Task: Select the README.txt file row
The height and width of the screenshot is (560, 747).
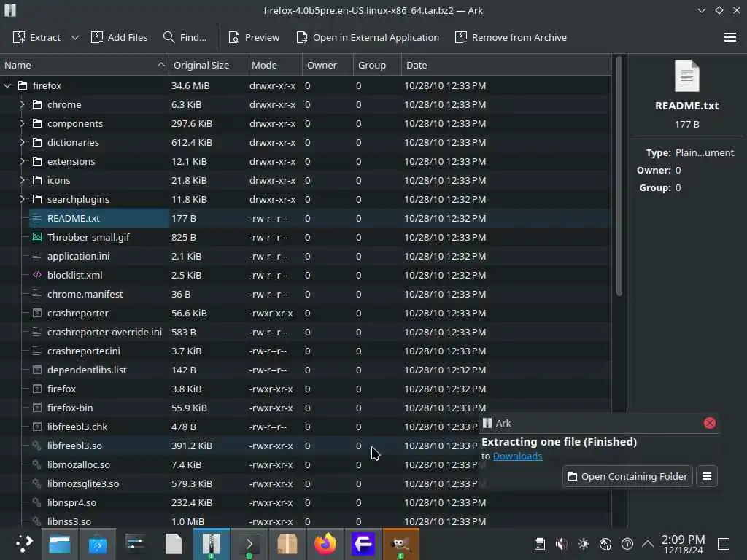Action: click(305, 219)
